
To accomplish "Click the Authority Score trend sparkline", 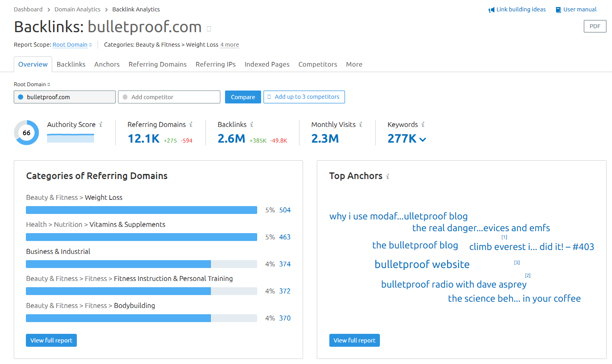I will coord(71,138).
